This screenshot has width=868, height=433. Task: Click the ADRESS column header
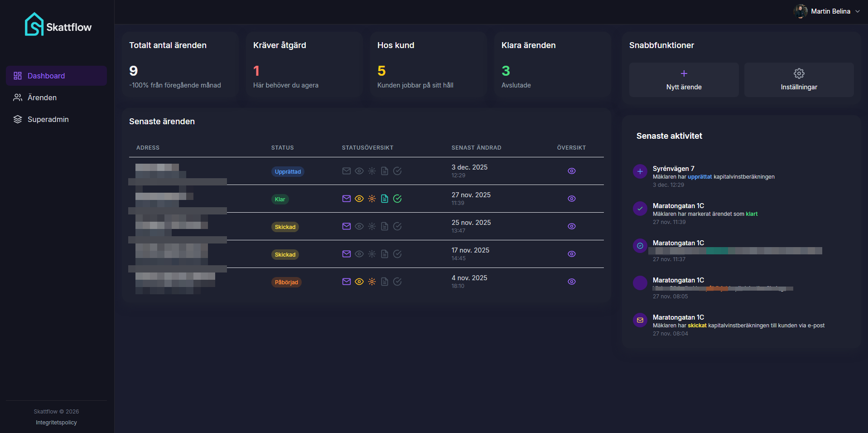point(148,148)
